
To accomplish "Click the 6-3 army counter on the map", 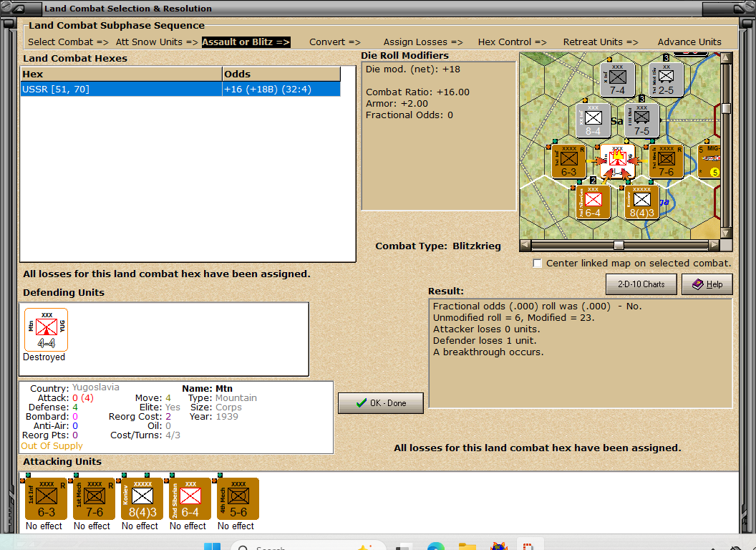I will click(569, 162).
